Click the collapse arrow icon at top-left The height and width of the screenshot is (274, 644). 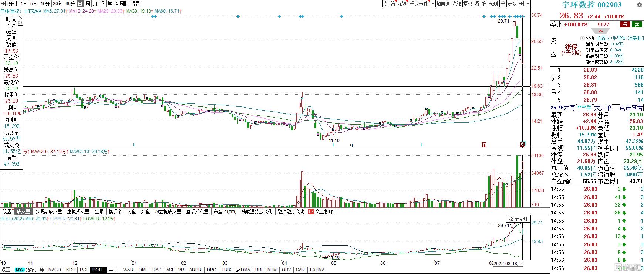pos(4,4)
